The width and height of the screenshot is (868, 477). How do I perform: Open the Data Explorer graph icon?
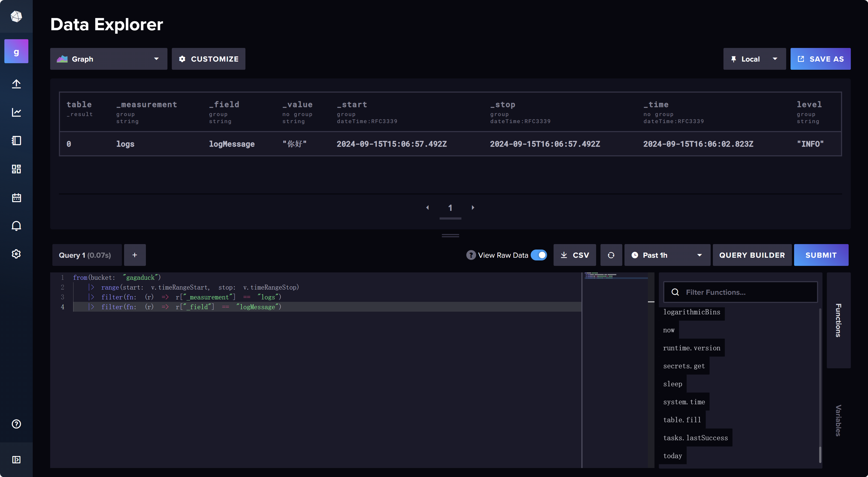[x=16, y=112]
